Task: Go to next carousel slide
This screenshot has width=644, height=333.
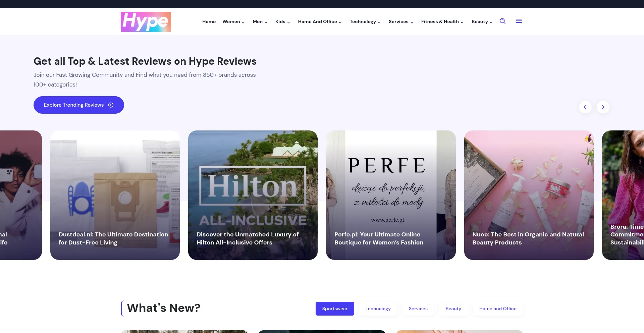Action: (x=603, y=107)
